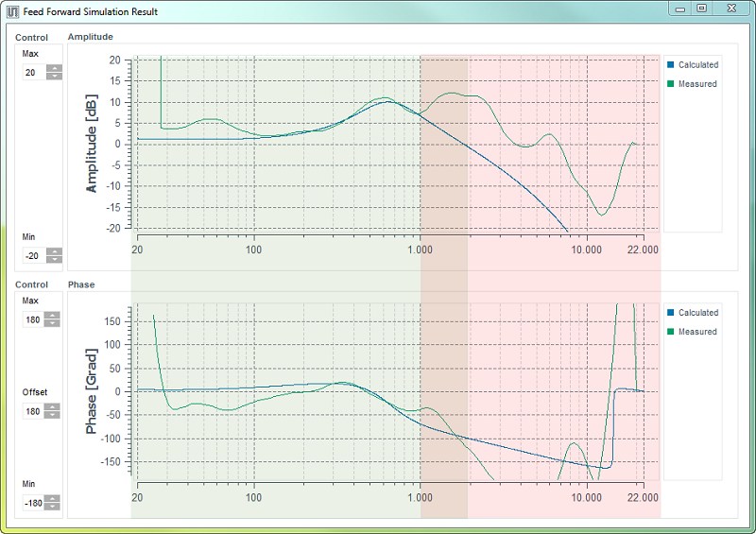The height and width of the screenshot is (534, 756).
Task: Click the Calculated label in Phase legend
Action: click(x=698, y=313)
